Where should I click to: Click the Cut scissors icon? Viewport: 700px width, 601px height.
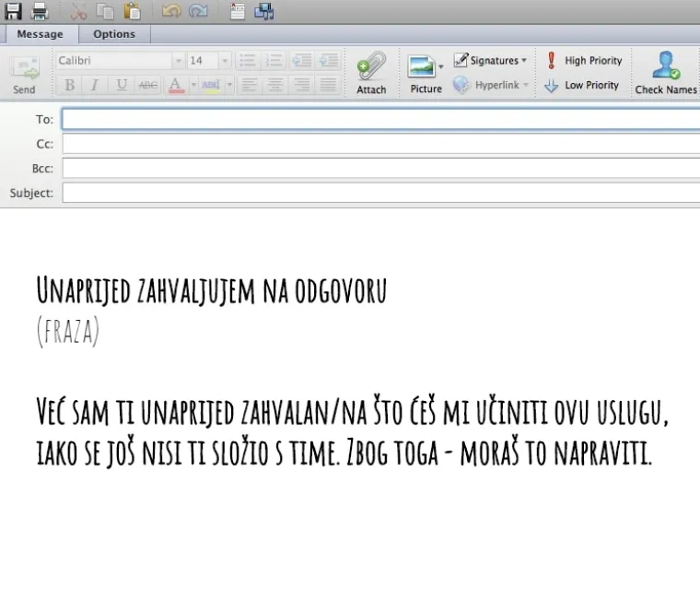click(78, 11)
